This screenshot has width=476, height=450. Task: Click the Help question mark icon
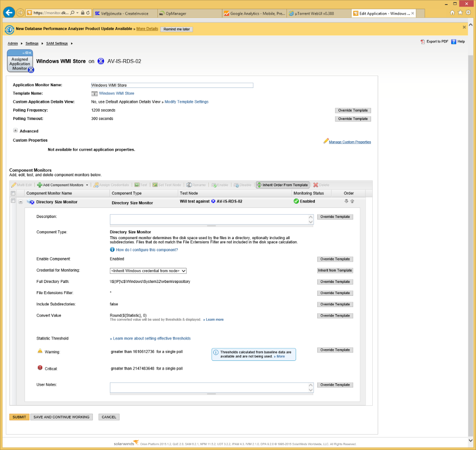[454, 42]
